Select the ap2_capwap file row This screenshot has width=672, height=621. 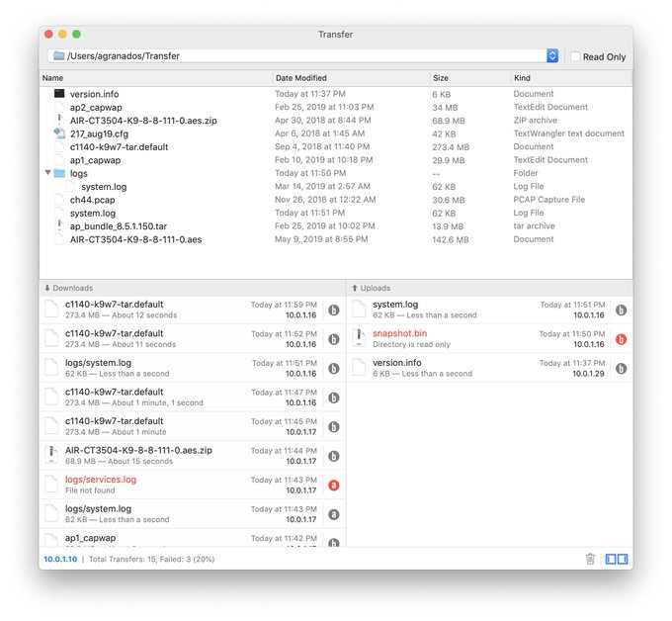tap(336, 107)
